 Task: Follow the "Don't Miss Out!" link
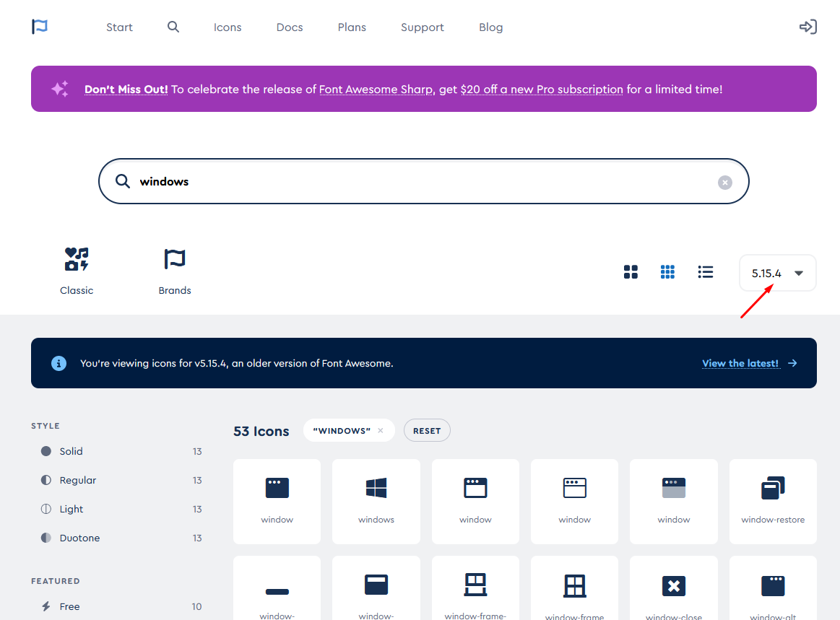tap(126, 89)
